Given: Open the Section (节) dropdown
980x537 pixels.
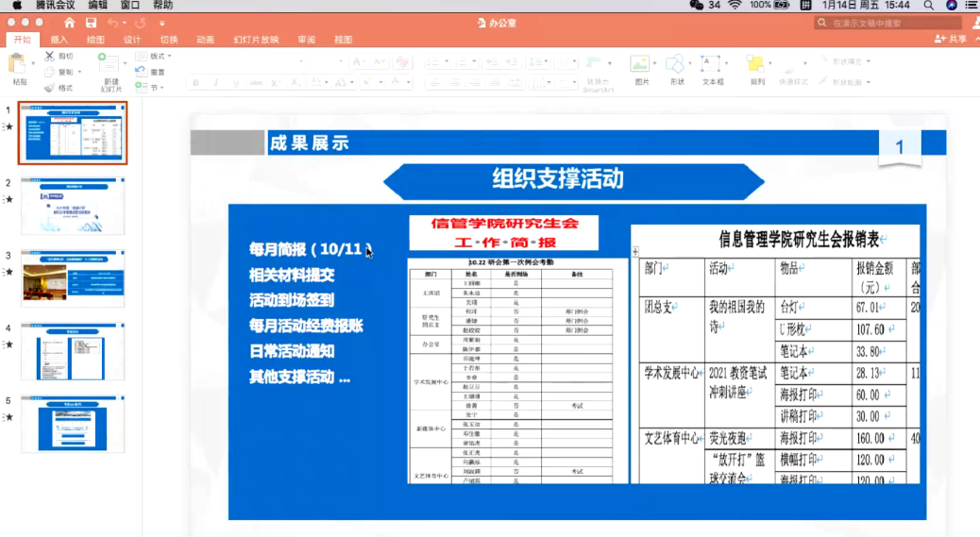Looking at the screenshot, I should click(161, 87).
